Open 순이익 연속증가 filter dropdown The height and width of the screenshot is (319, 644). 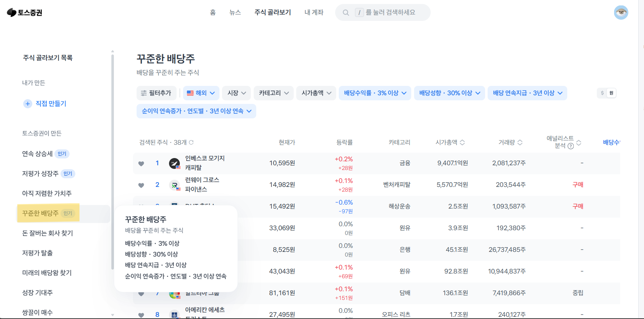196,111
